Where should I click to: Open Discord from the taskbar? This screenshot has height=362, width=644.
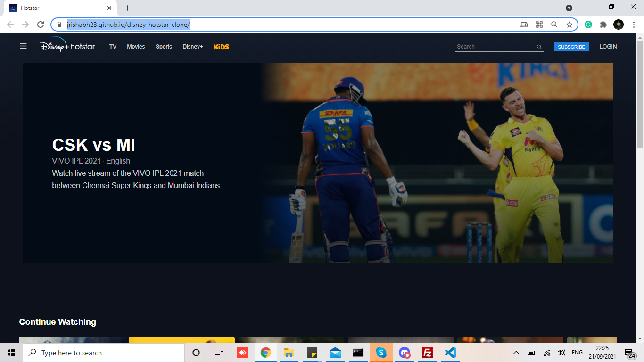[x=405, y=352]
